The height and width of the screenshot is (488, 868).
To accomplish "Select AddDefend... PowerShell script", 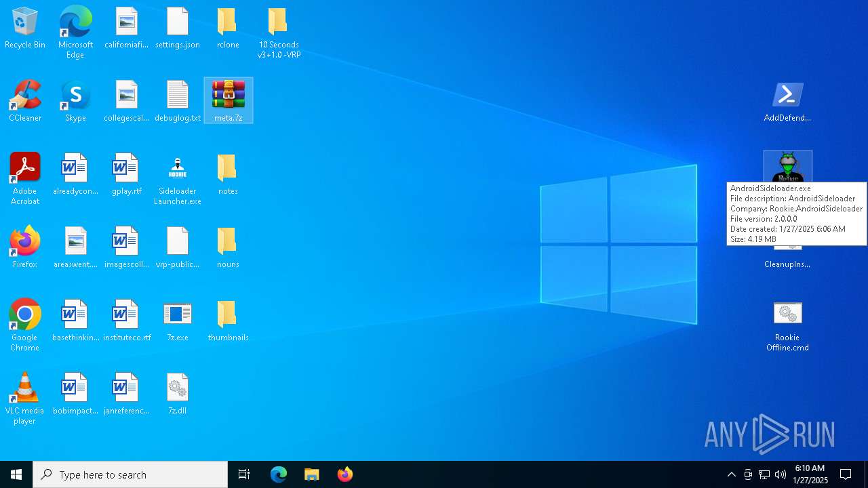I will pyautogui.click(x=787, y=102).
